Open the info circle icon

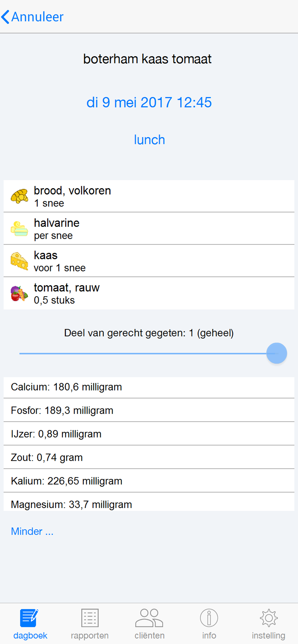pyautogui.click(x=209, y=618)
